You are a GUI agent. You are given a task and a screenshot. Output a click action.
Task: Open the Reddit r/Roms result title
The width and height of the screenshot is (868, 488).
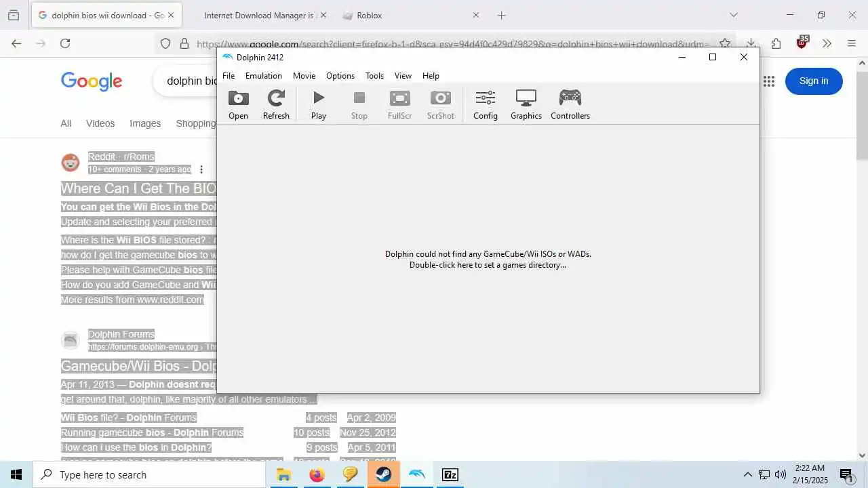[138, 188]
